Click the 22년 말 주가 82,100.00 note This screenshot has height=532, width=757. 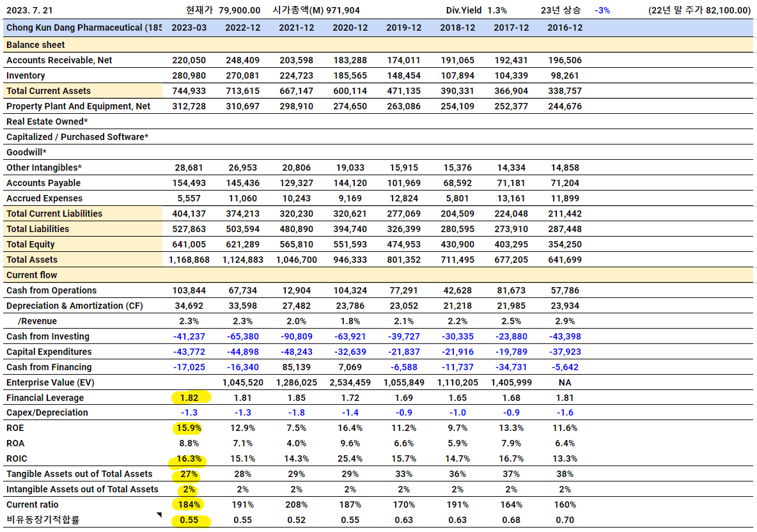pos(699,10)
